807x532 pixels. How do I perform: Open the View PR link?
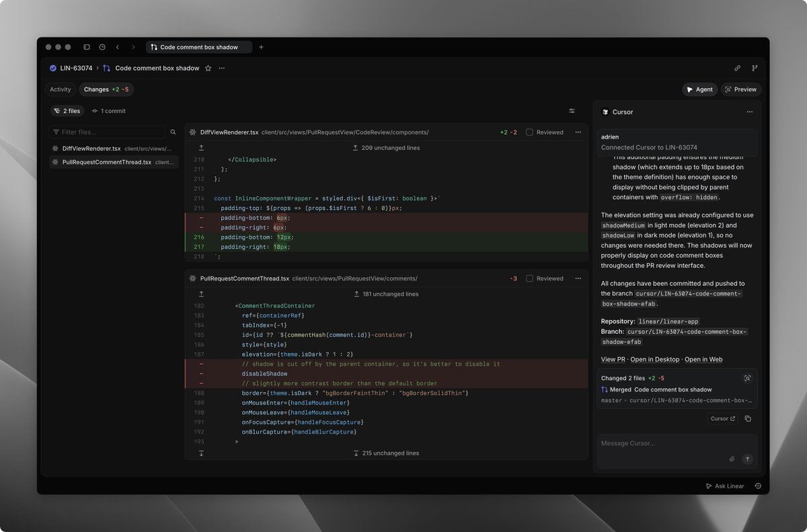point(613,360)
